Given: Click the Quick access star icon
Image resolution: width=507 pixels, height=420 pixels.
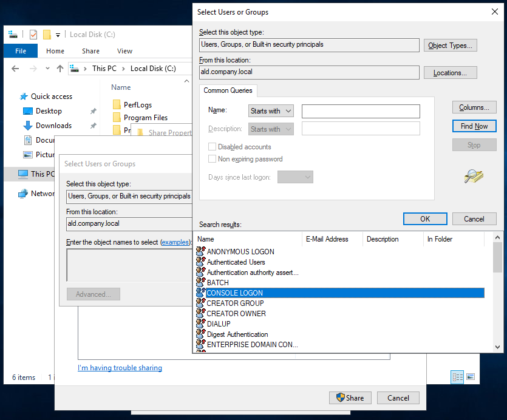Looking at the screenshot, I should [24, 97].
